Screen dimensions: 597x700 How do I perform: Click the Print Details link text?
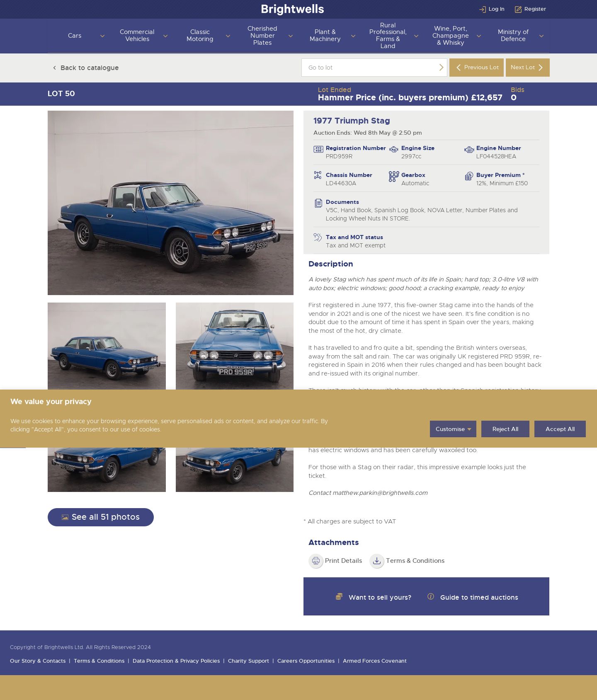343,561
